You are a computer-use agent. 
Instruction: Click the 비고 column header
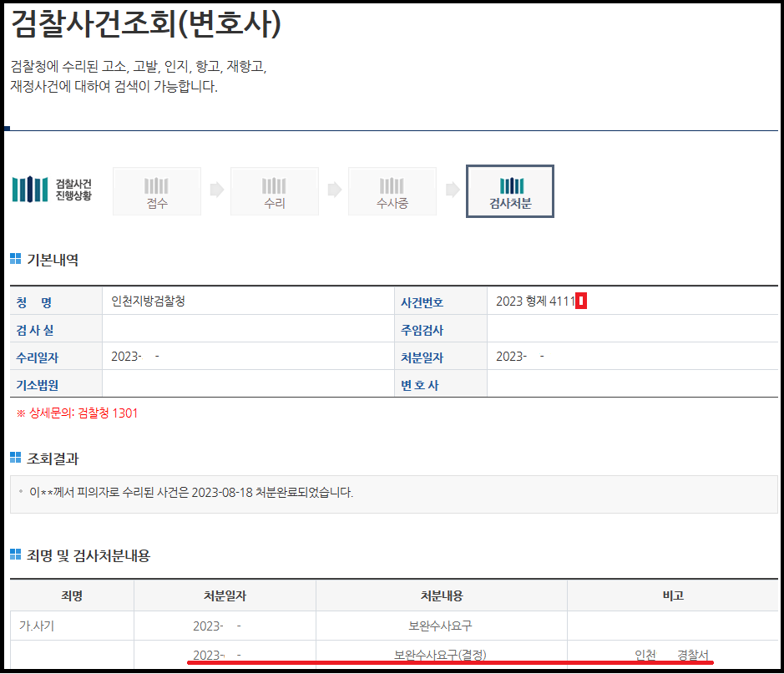click(x=672, y=595)
